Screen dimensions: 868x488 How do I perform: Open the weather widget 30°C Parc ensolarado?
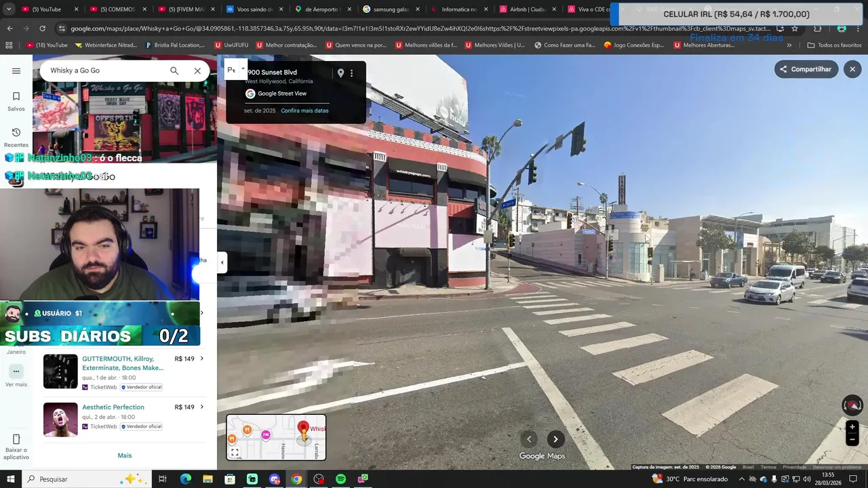[x=690, y=479]
